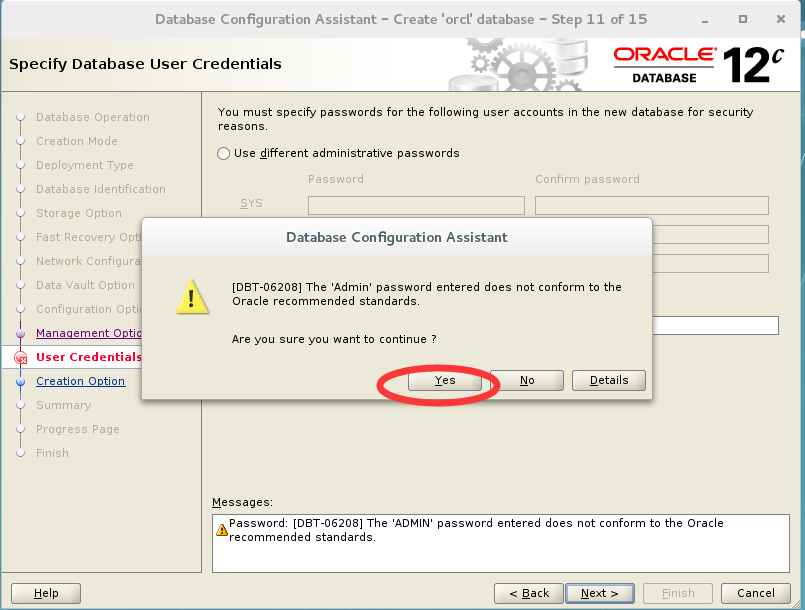Go to the Next step
The image size is (805, 610).
point(600,594)
